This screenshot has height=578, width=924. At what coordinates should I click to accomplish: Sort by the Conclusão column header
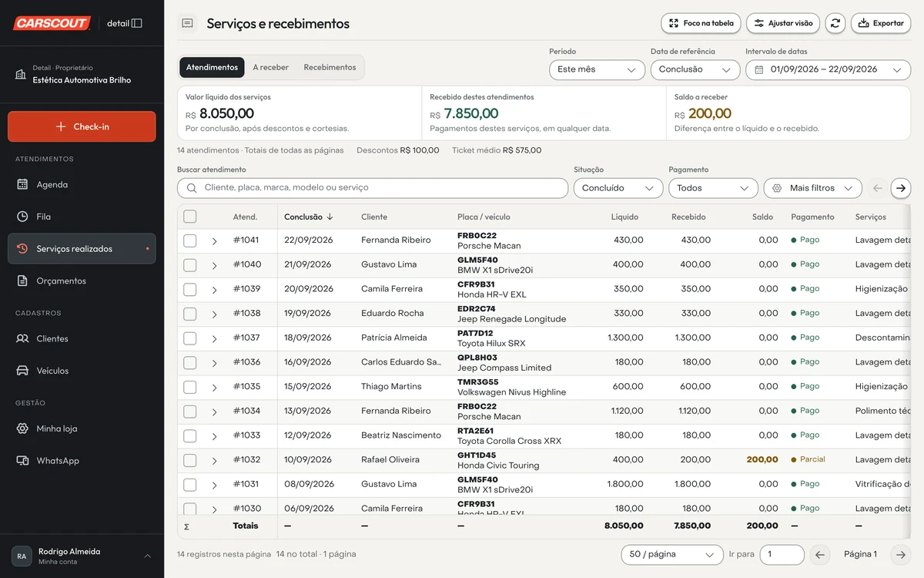(x=308, y=217)
